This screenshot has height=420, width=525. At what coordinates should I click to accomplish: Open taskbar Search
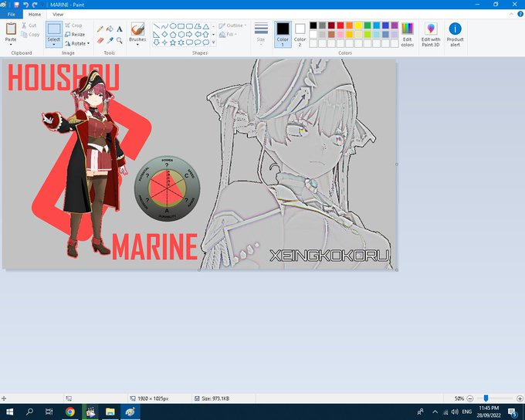coord(29,412)
